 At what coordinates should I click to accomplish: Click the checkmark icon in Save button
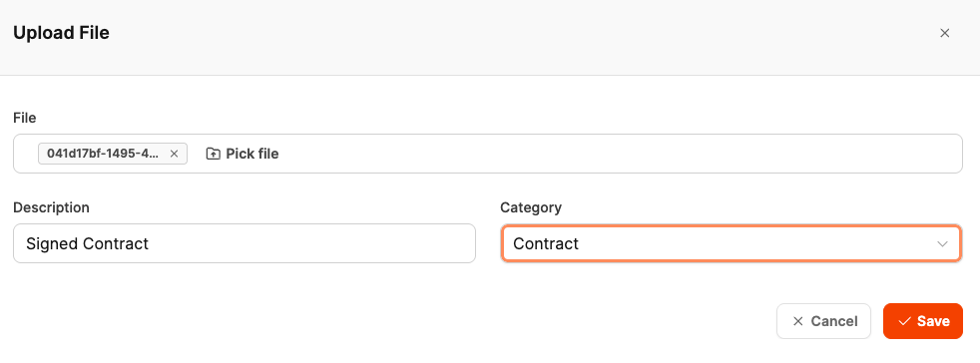coord(904,321)
